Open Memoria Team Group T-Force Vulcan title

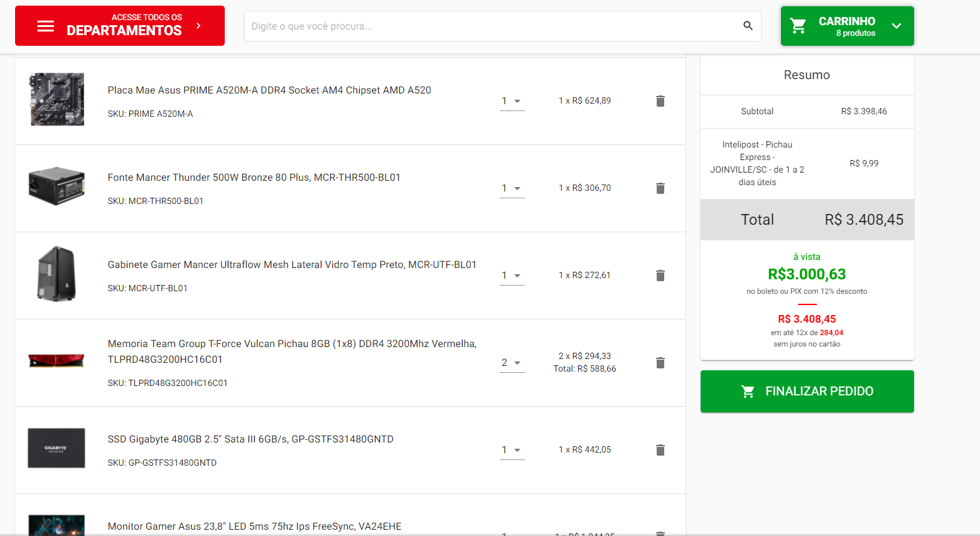292,351
